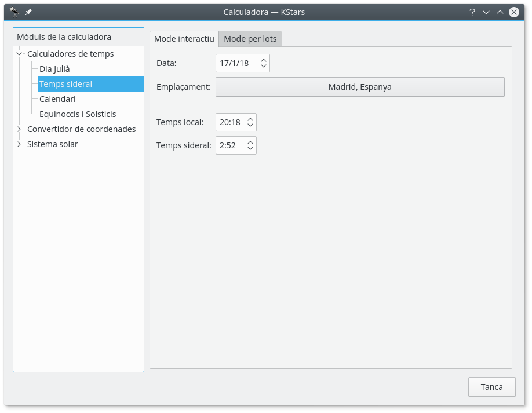Screen dimensions: 532x413
Task: Decrease the Data field with down arrow
Action: (264, 67)
